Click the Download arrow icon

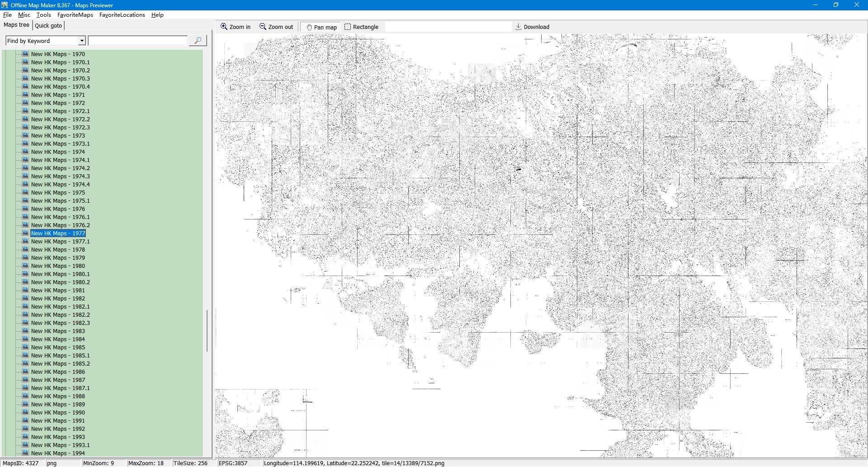point(519,27)
